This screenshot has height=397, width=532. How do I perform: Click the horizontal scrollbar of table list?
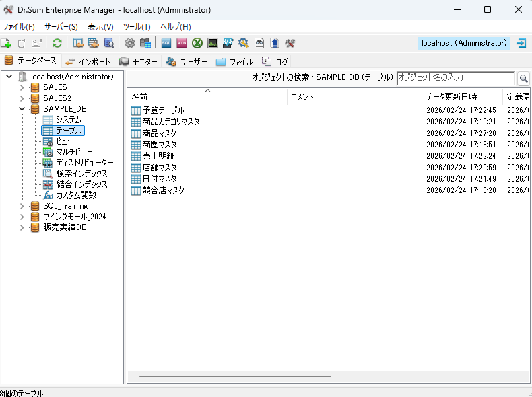tap(236, 377)
